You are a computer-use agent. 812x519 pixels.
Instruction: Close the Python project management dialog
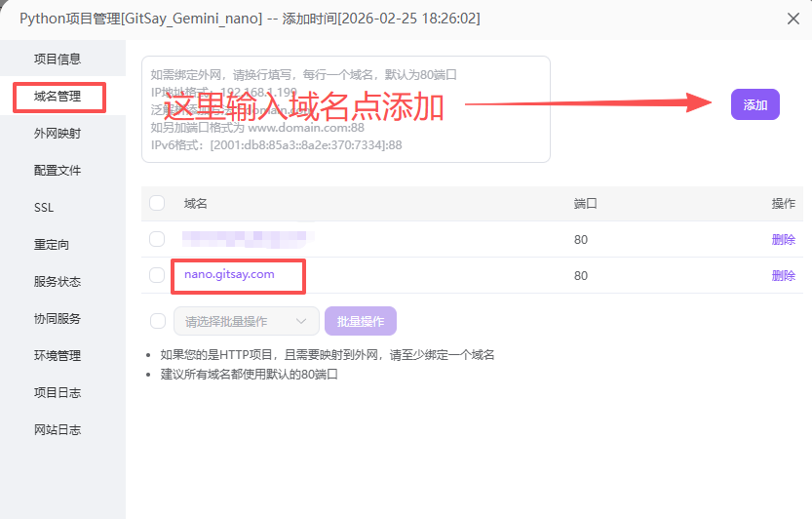point(792,19)
